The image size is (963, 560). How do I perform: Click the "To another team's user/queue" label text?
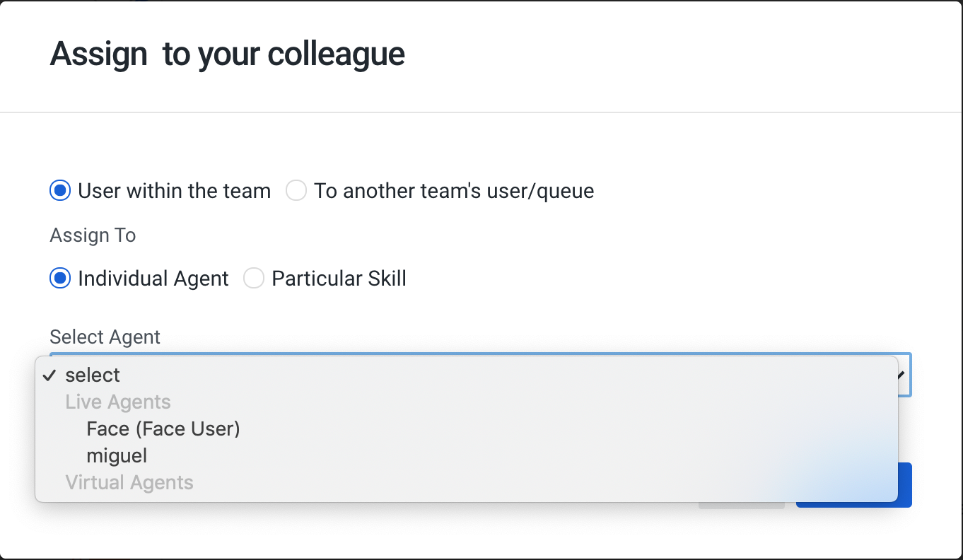454,191
